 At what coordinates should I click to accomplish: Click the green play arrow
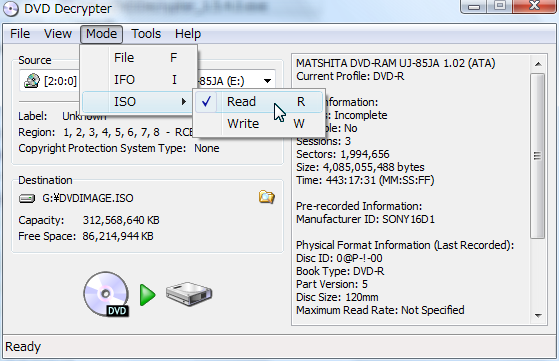pos(147,295)
